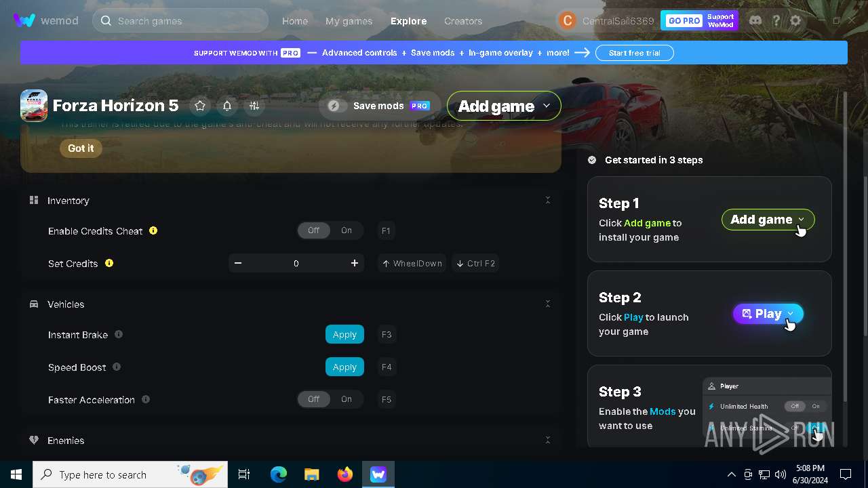Click the F1 hotkey for Credits Cheat
The width and height of the screenshot is (868, 488).
[x=386, y=230]
